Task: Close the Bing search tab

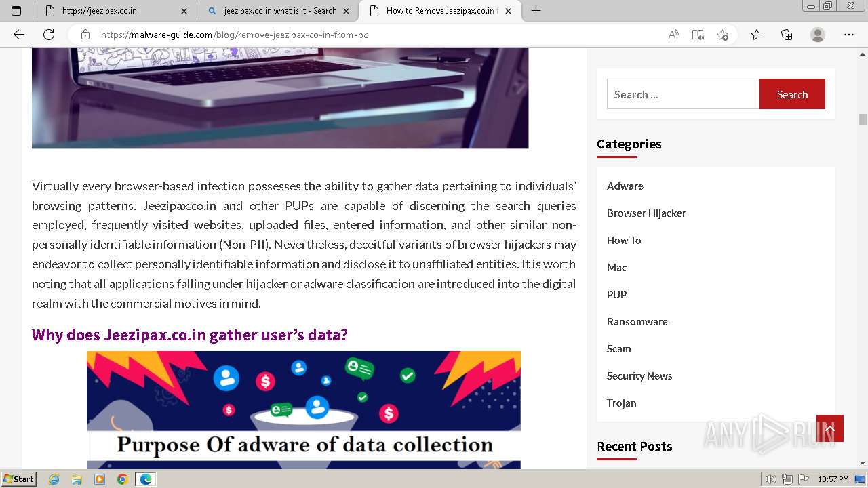Action: coord(346,11)
